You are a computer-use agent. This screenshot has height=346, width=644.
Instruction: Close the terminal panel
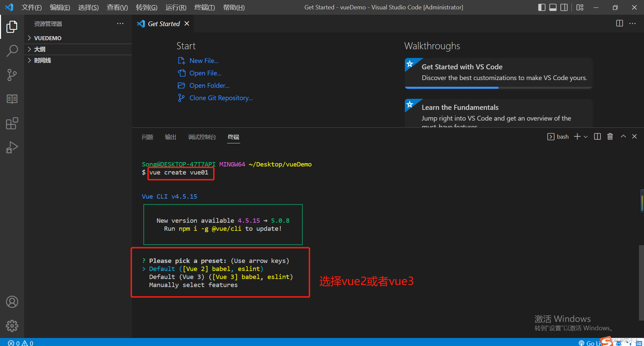coord(634,136)
